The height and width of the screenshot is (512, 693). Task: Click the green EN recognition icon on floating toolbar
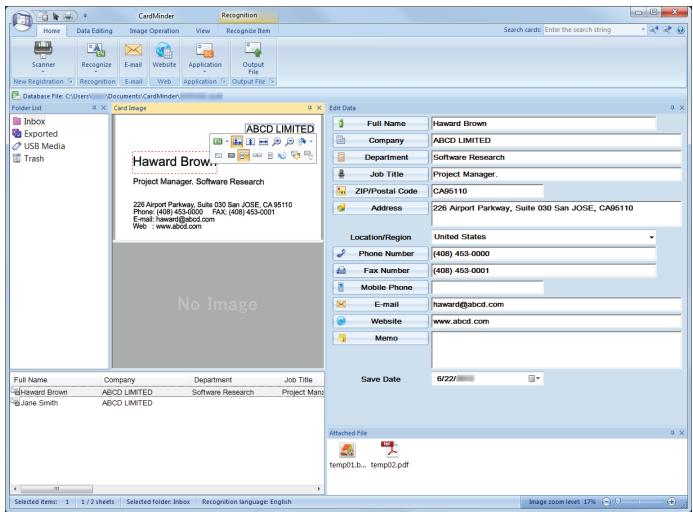[218, 141]
